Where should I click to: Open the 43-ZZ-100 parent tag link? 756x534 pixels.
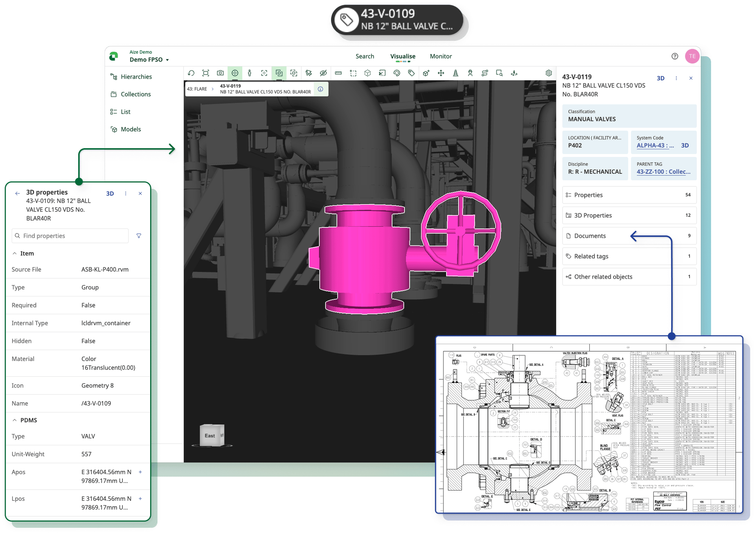(663, 172)
